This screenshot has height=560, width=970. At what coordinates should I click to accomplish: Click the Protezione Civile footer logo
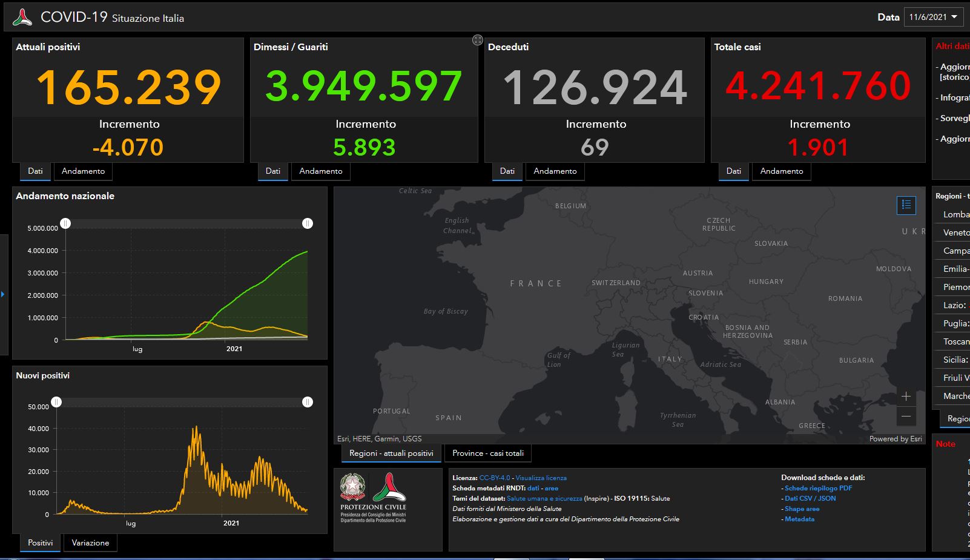pos(389,488)
